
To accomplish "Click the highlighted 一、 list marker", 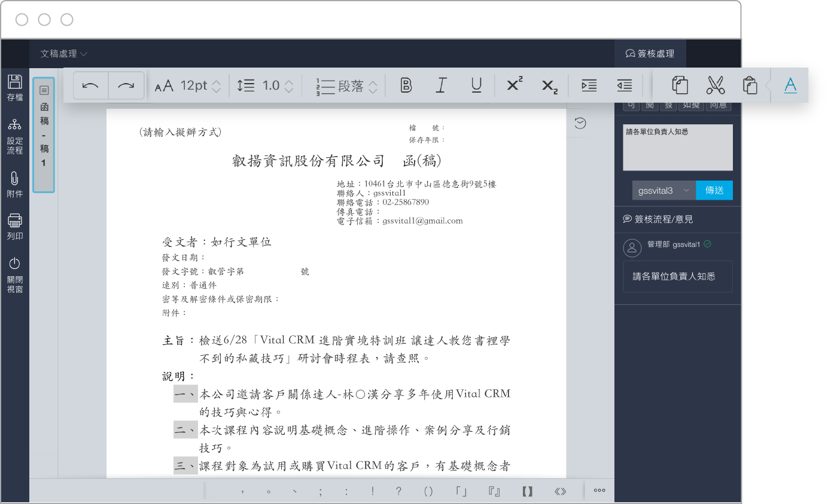I will (x=185, y=394).
